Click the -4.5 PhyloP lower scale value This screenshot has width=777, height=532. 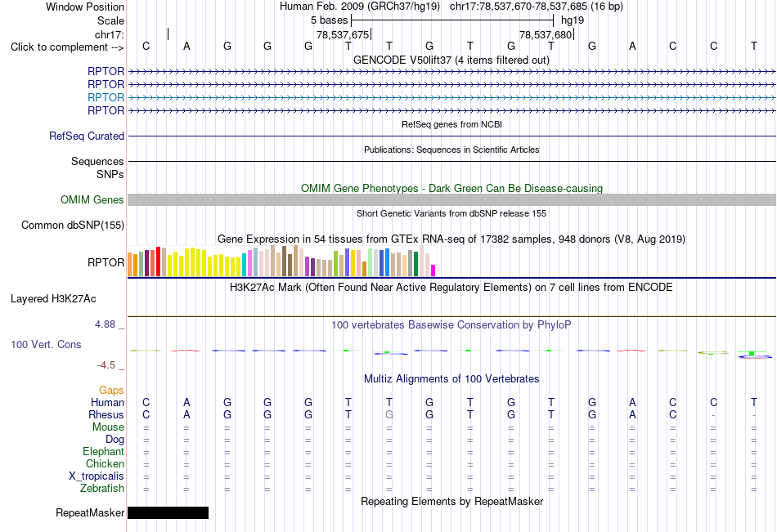point(106,365)
